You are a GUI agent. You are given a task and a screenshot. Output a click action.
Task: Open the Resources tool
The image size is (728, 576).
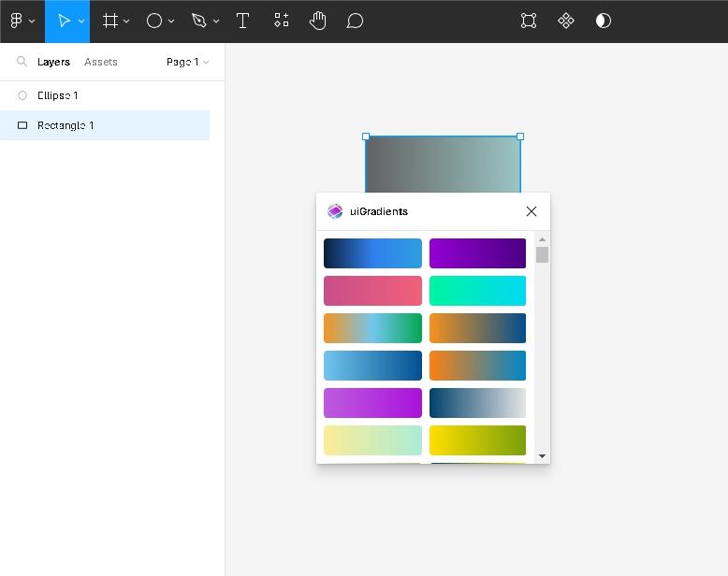pyautogui.click(x=281, y=21)
